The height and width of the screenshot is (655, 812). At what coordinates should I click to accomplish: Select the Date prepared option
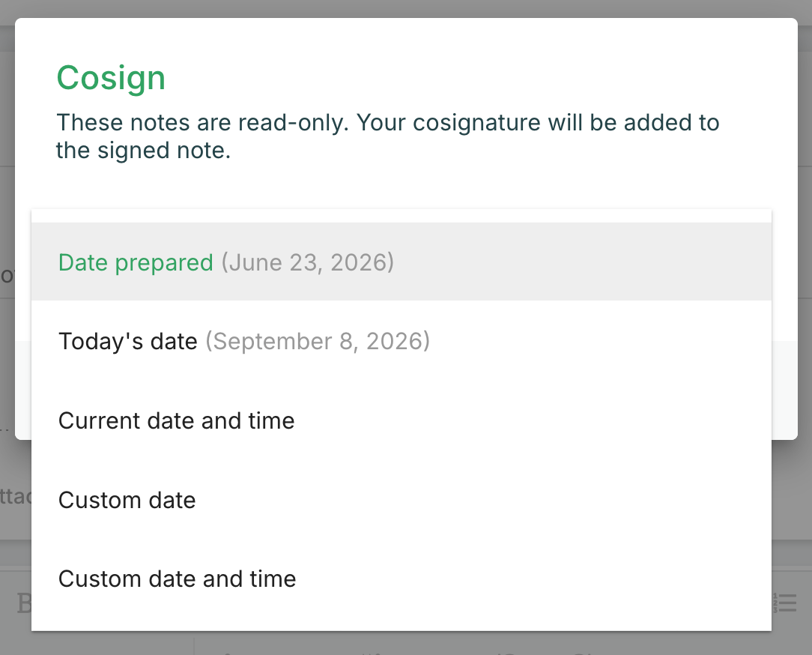pyautogui.click(x=402, y=262)
